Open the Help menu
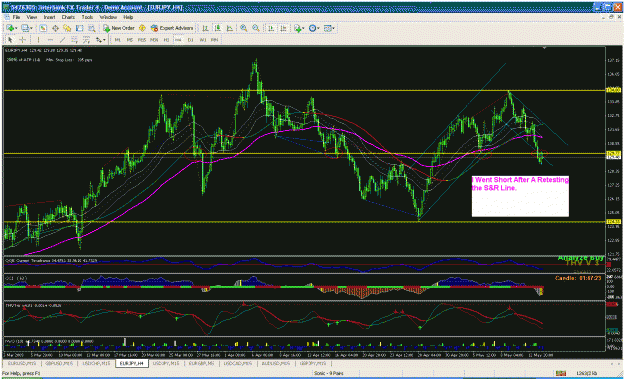The height and width of the screenshot is (379, 625). tap(128, 17)
